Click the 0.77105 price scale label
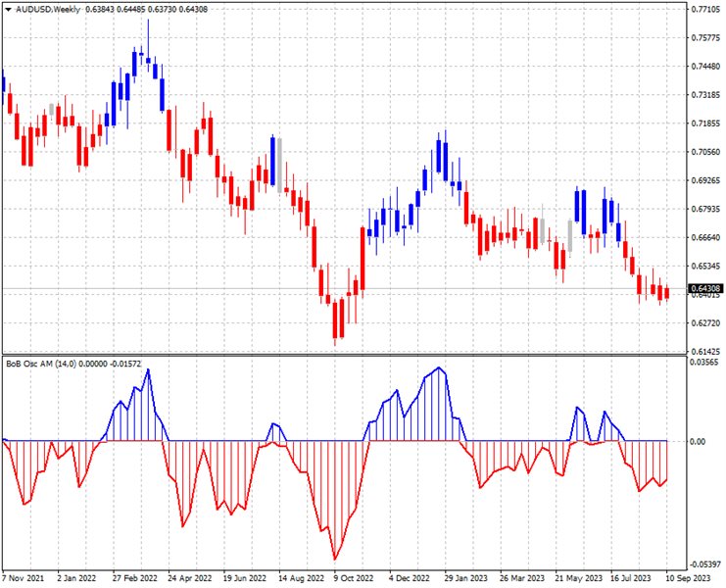 [x=705, y=9]
